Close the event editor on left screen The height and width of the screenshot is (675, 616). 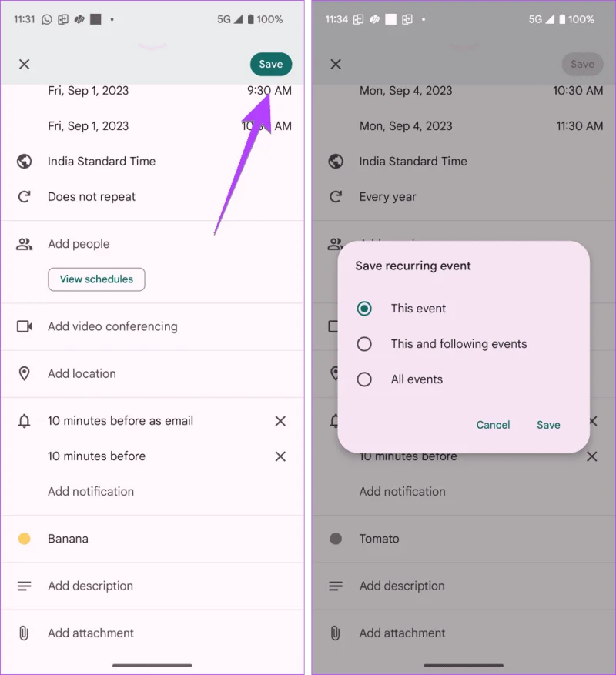pyautogui.click(x=24, y=64)
